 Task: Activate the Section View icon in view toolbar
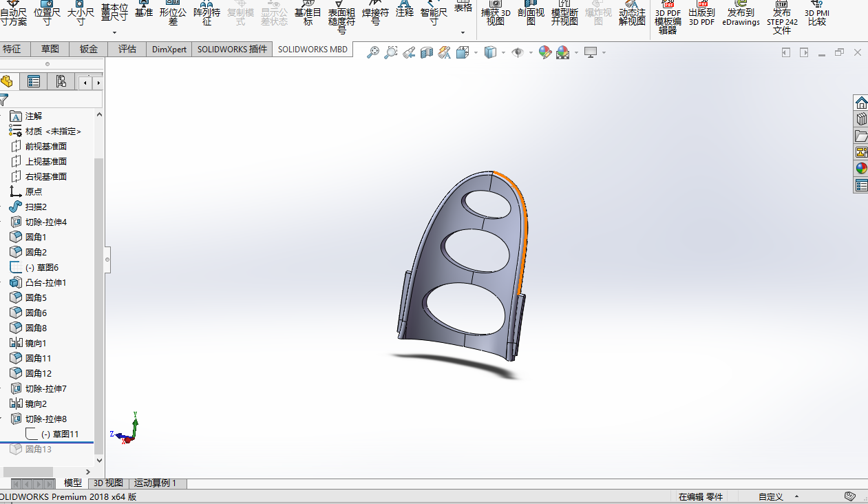pos(427,52)
